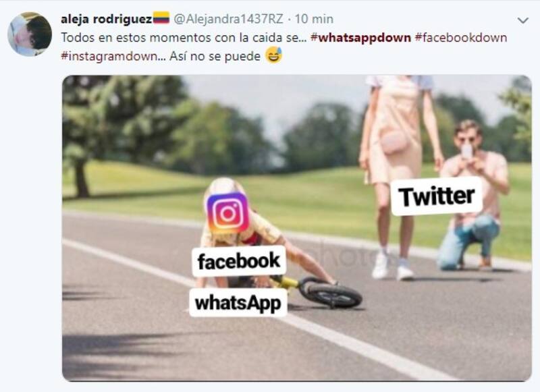Open the #whatsappdown hashtag
This screenshot has height=392, width=540.
[x=360, y=38]
